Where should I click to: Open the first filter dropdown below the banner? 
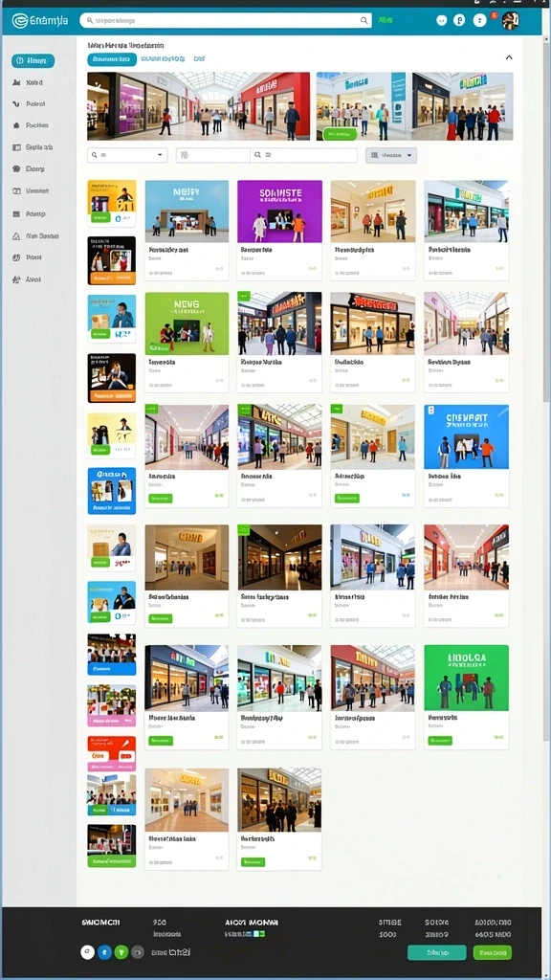pos(127,155)
